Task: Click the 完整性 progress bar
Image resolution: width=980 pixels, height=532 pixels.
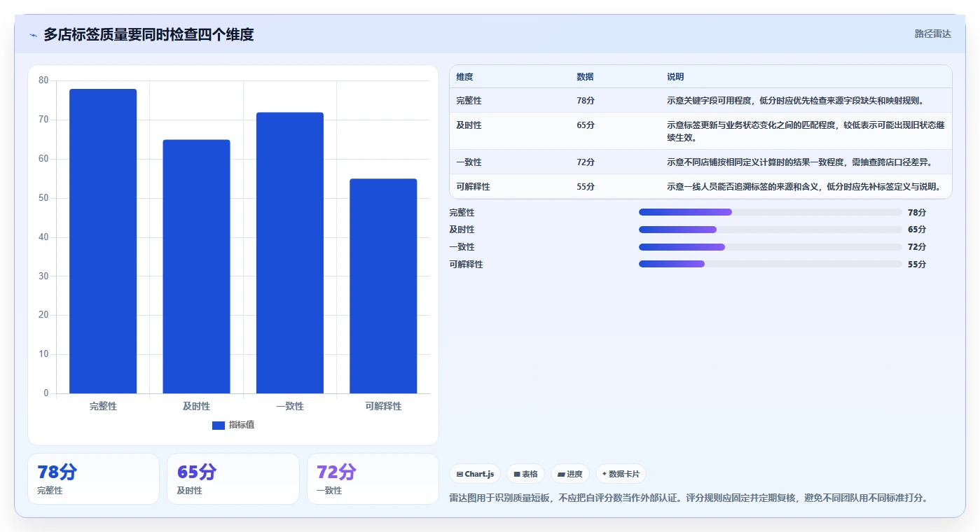Action: pos(771,212)
